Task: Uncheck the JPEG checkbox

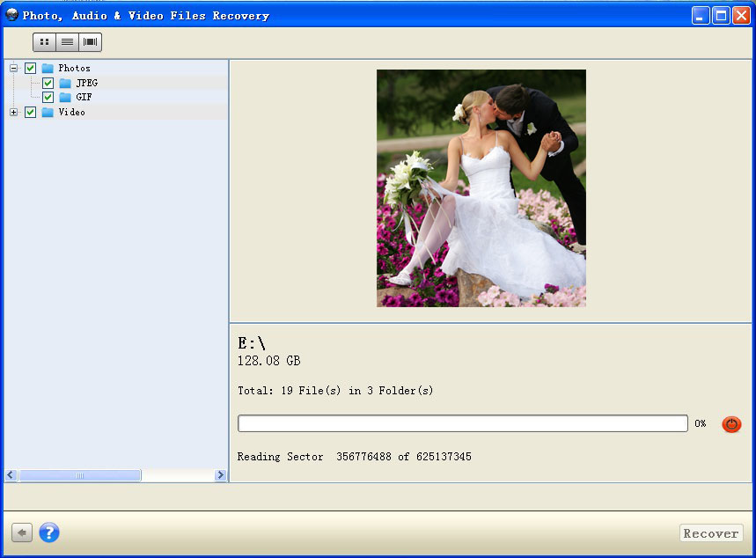Action: [48, 83]
